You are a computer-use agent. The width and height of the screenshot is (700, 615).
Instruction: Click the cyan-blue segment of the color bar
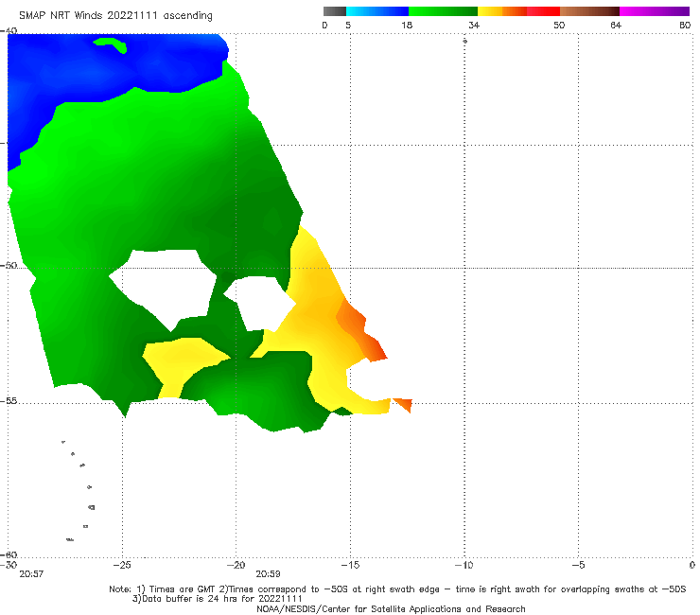(377, 11)
